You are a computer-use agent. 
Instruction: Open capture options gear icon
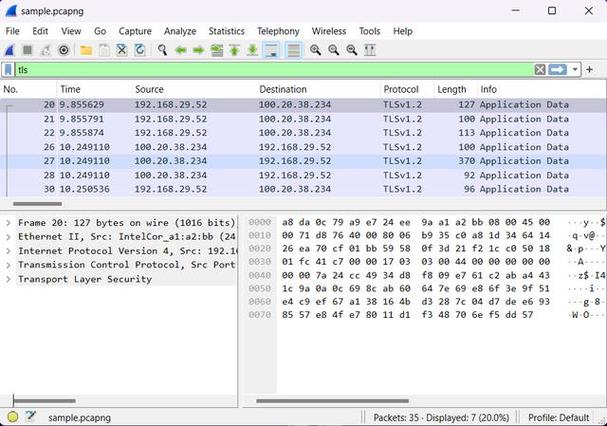click(64, 50)
